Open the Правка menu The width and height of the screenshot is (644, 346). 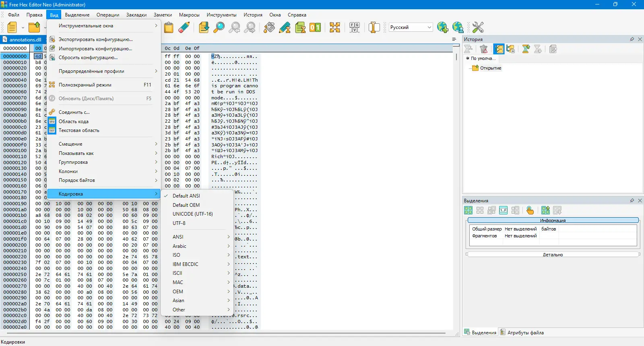coord(35,15)
